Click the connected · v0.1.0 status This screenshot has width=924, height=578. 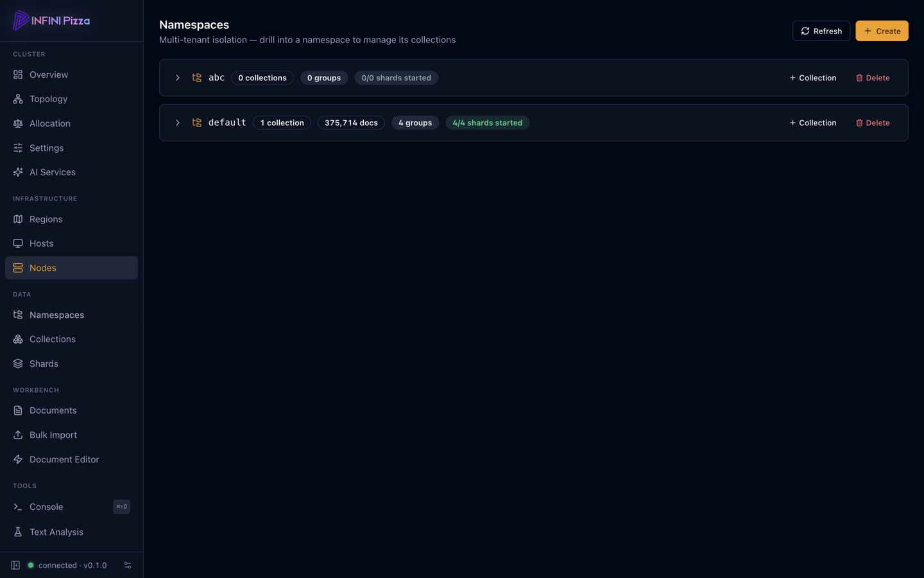(67, 565)
